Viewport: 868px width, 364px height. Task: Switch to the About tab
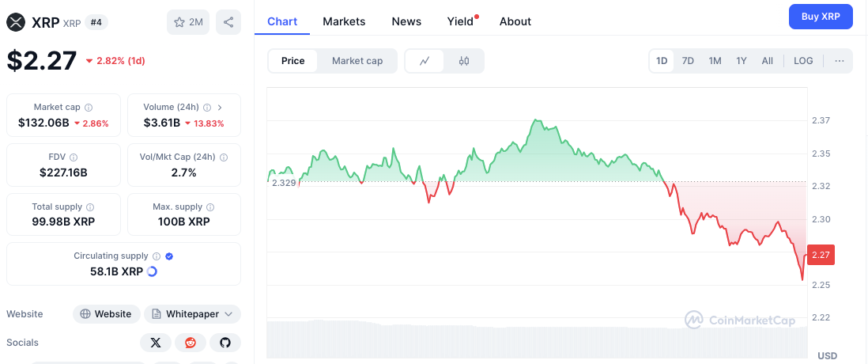point(515,21)
